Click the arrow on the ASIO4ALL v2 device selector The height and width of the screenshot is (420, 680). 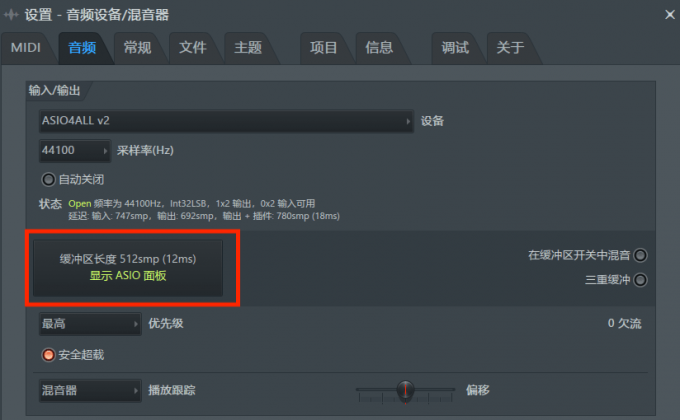(408, 121)
